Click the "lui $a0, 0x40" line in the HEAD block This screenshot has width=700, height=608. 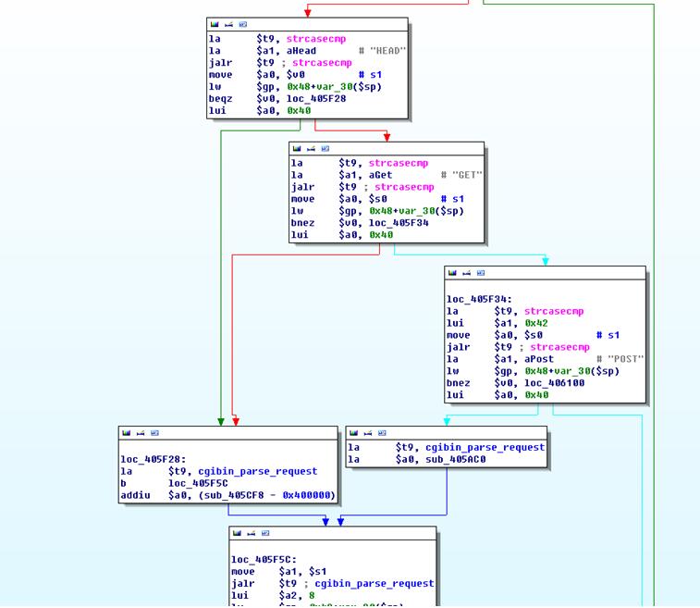click(x=260, y=111)
